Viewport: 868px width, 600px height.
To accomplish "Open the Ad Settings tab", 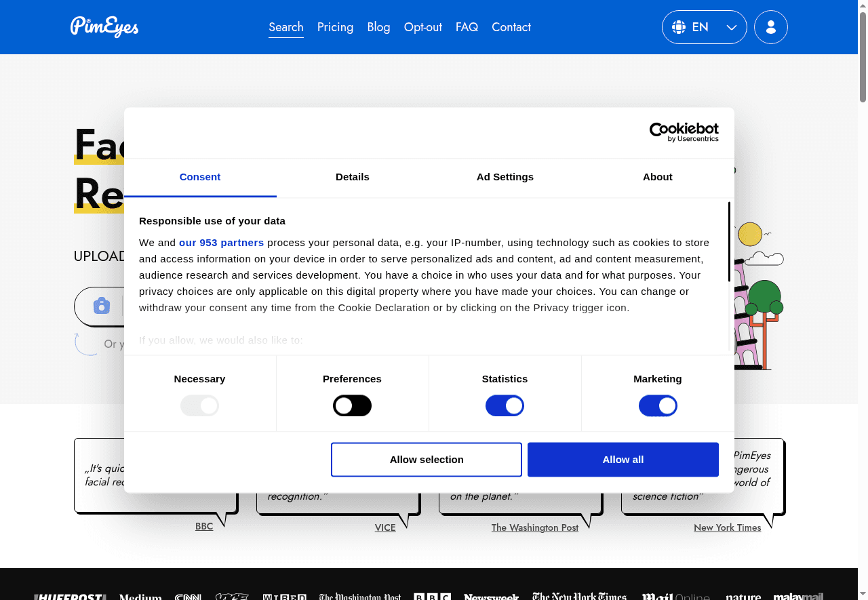I will (x=505, y=177).
